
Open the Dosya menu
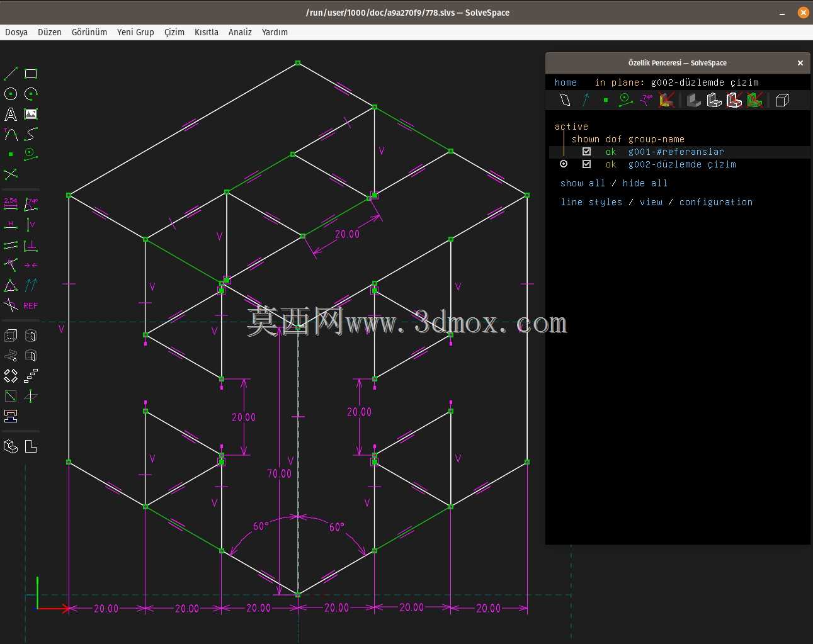(16, 32)
